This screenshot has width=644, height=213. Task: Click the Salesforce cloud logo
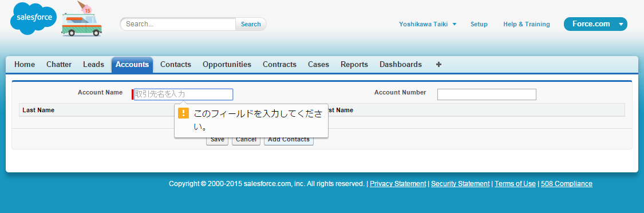click(x=33, y=18)
